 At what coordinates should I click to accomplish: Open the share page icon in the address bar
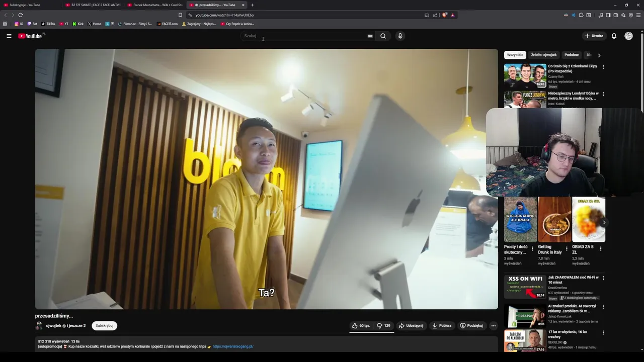435,15
